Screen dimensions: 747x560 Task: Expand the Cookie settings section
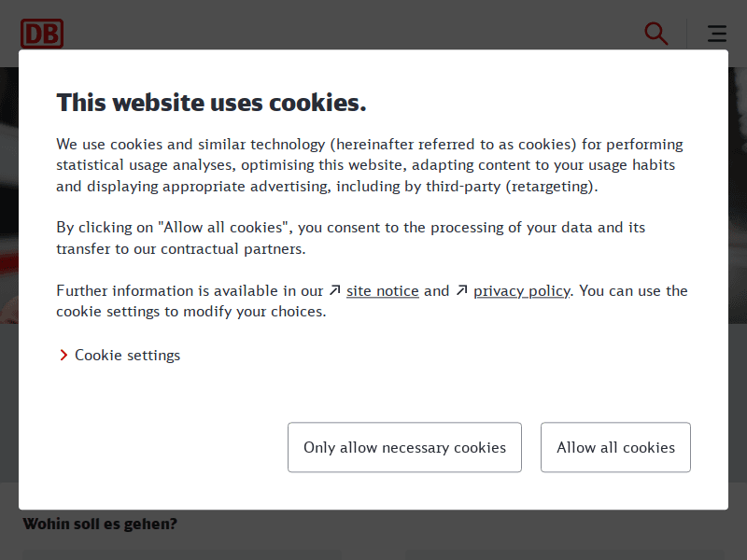pos(127,356)
